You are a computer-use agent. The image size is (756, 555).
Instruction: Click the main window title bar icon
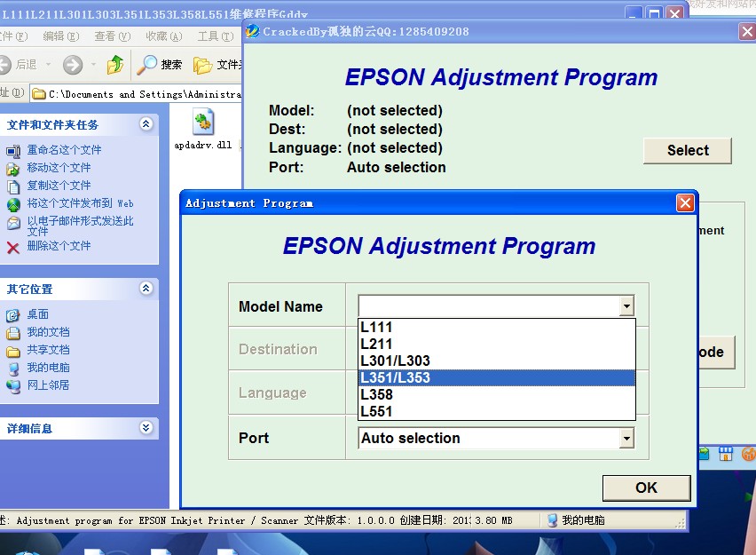point(252,32)
